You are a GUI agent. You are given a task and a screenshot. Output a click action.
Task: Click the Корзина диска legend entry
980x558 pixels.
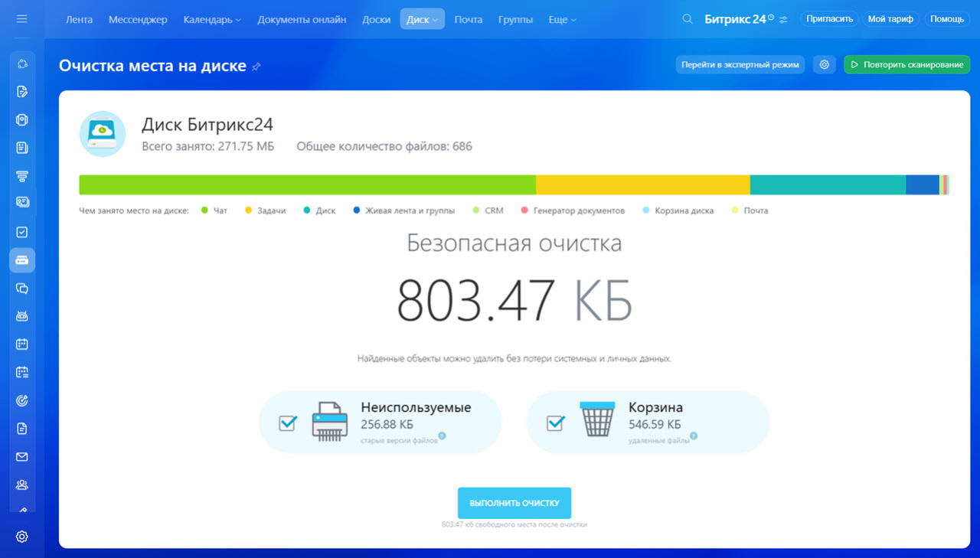click(x=678, y=210)
